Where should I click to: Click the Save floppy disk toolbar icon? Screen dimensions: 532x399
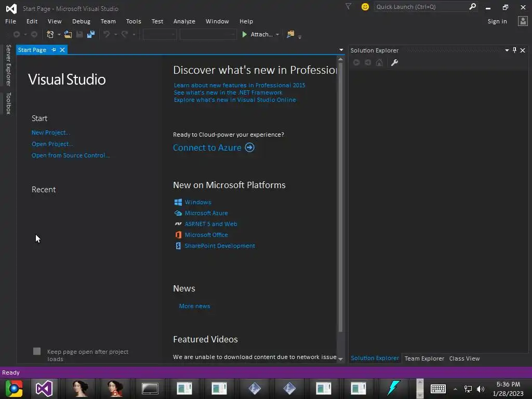click(79, 34)
